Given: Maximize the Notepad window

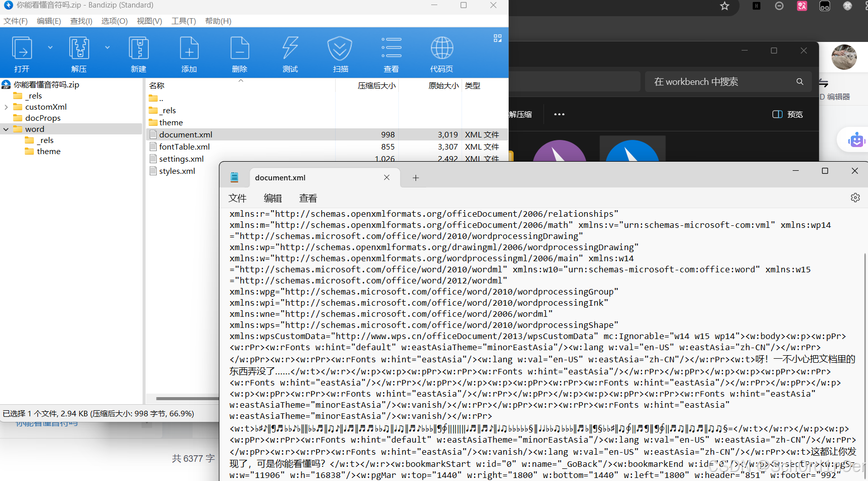Looking at the screenshot, I should tap(825, 171).
